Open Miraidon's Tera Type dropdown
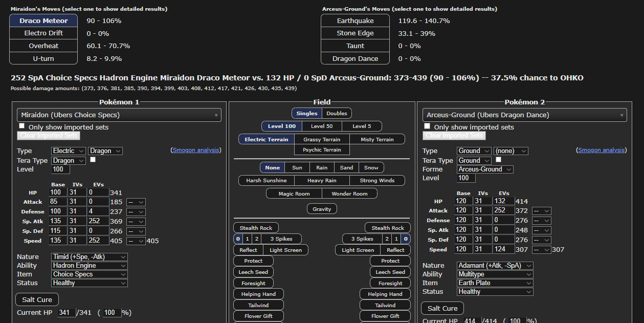Screen dimensions: 644x323 point(69,161)
